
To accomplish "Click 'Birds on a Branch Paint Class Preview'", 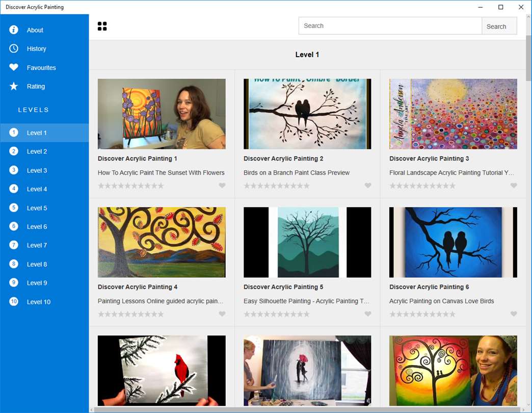I will (x=297, y=172).
